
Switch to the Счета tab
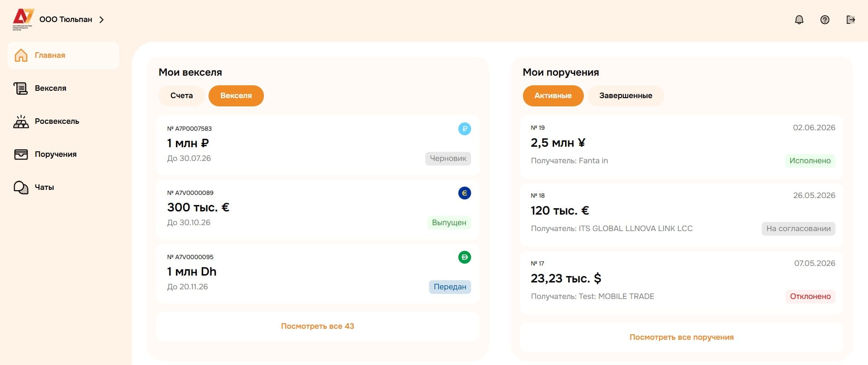click(x=181, y=96)
